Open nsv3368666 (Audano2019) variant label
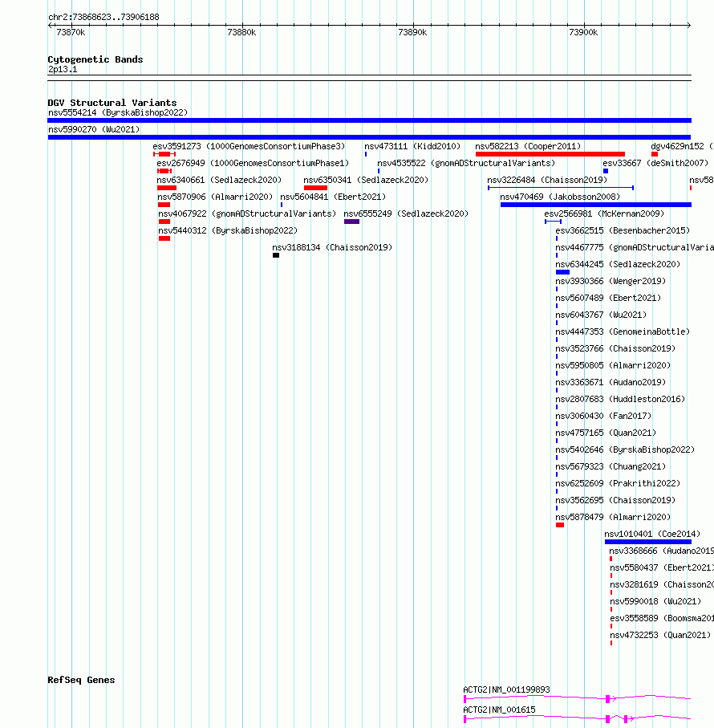The image size is (714, 728). point(662,551)
